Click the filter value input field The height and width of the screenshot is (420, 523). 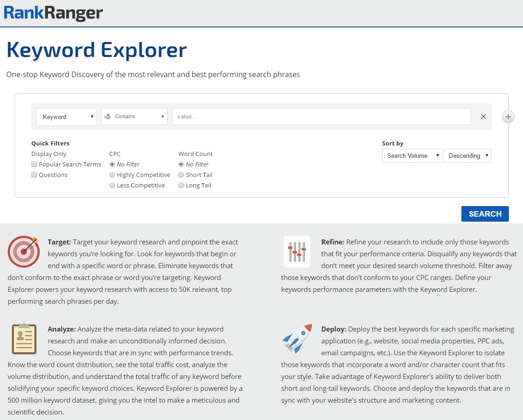click(x=321, y=117)
